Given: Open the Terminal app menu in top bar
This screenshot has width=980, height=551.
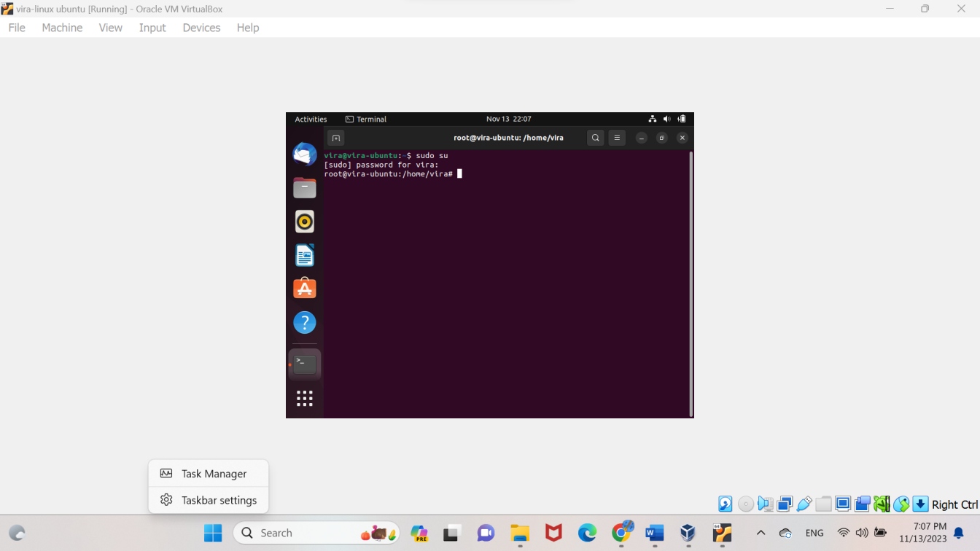Looking at the screenshot, I should [x=366, y=119].
